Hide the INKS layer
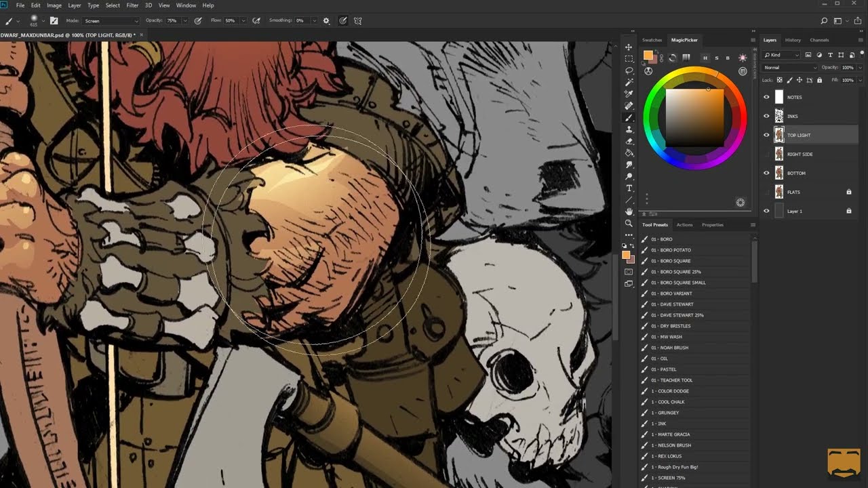868x488 pixels. [766, 116]
